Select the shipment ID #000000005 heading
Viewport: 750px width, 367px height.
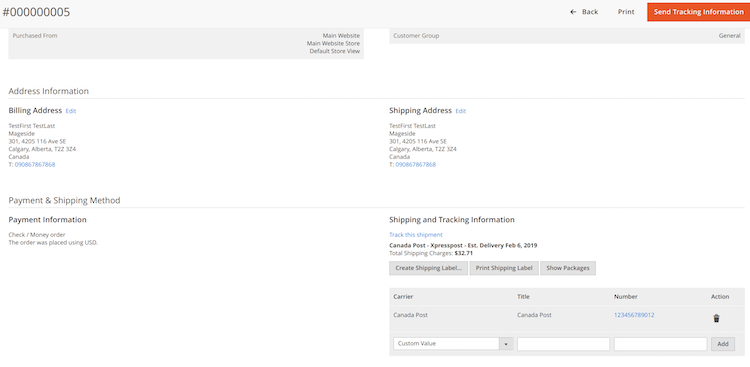[36, 12]
